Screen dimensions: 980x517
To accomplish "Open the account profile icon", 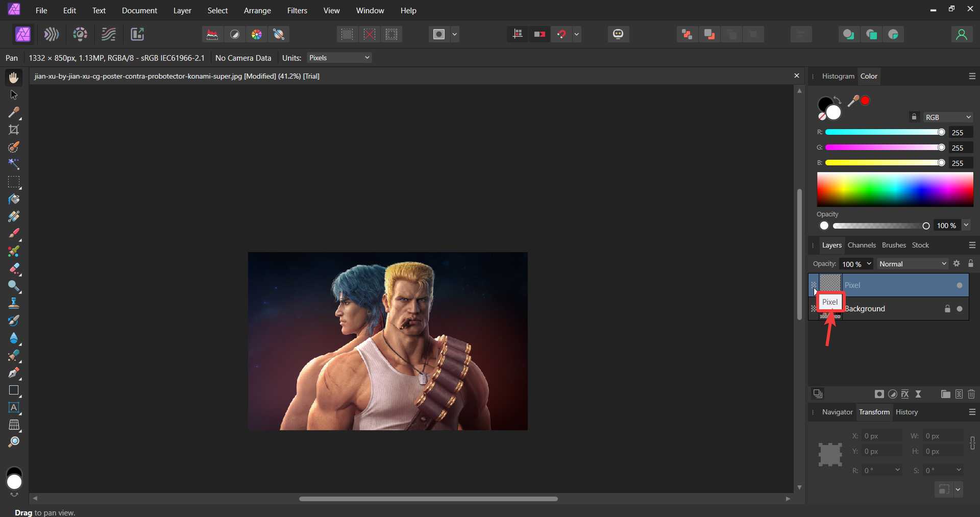I will [x=962, y=34].
